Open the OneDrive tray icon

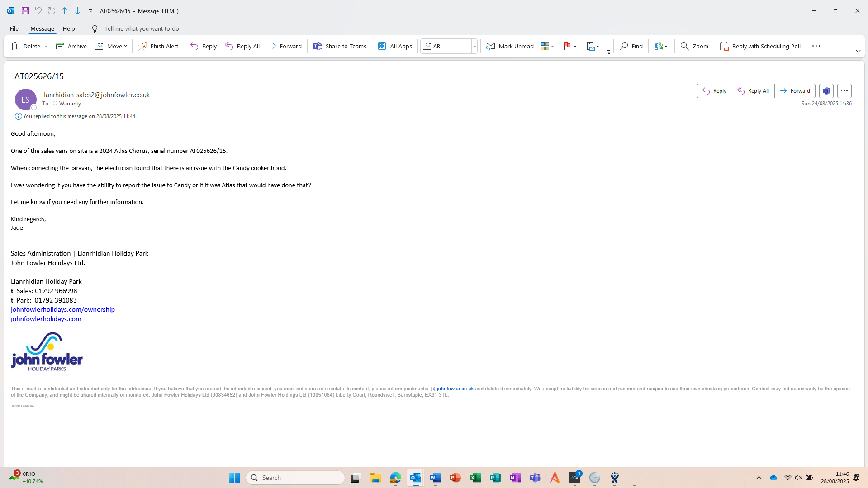click(x=773, y=478)
